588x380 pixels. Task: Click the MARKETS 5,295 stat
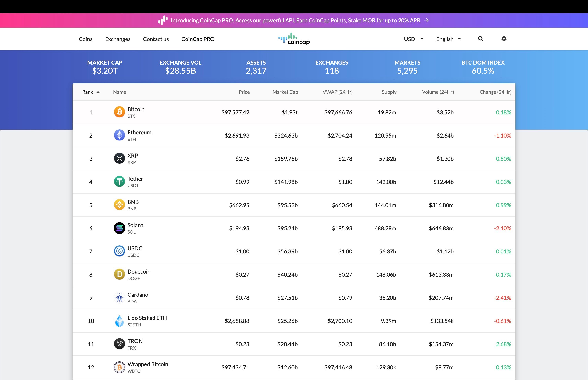click(407, 67)
